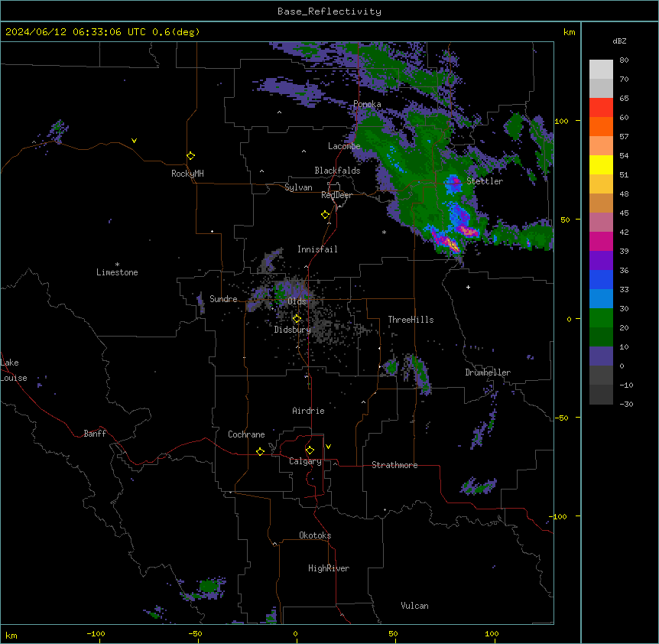This screenshot has width=659, height=644.
Task: Click the Vulcan label
Action: pyautogui.click(x=414, y=606)
